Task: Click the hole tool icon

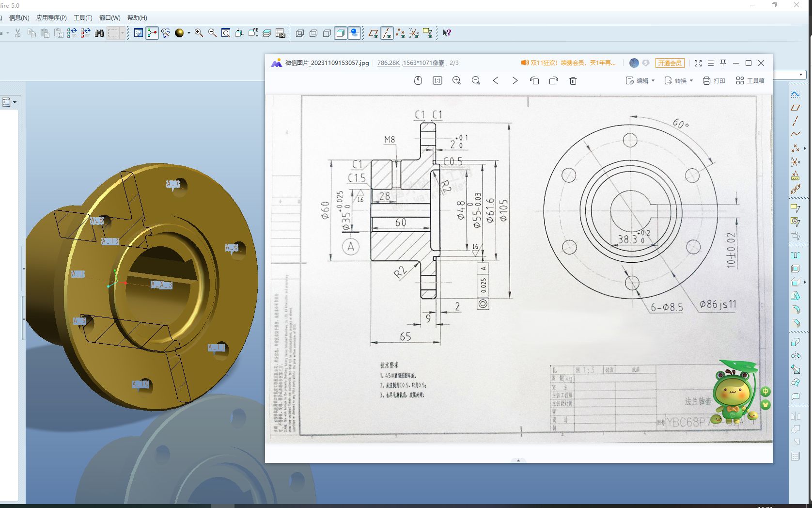Action: (x=795, y=255)
